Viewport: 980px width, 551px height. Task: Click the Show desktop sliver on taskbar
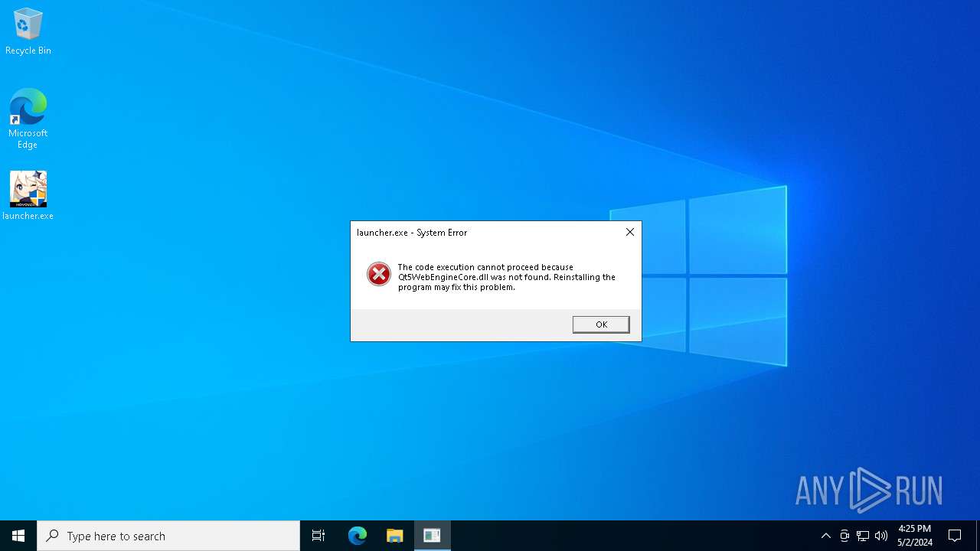coord(978,536)
